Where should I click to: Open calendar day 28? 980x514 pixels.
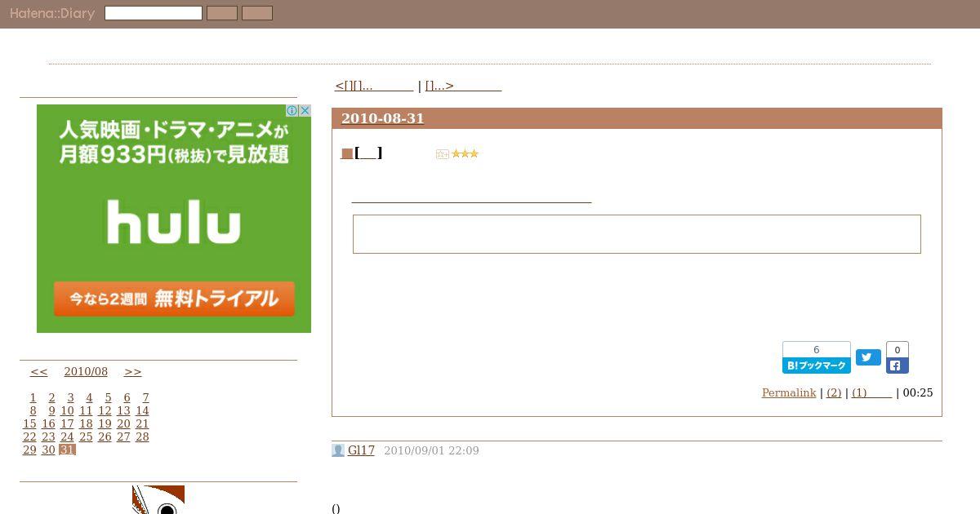[142, 436]
